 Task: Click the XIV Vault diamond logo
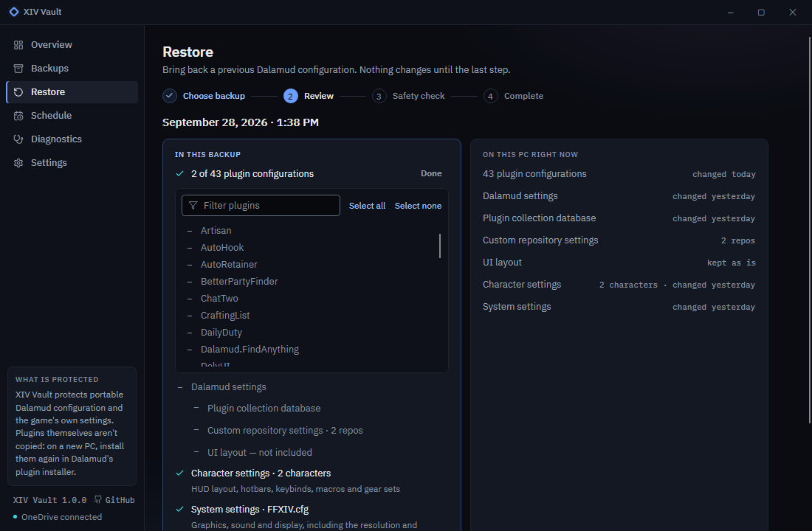14,12
